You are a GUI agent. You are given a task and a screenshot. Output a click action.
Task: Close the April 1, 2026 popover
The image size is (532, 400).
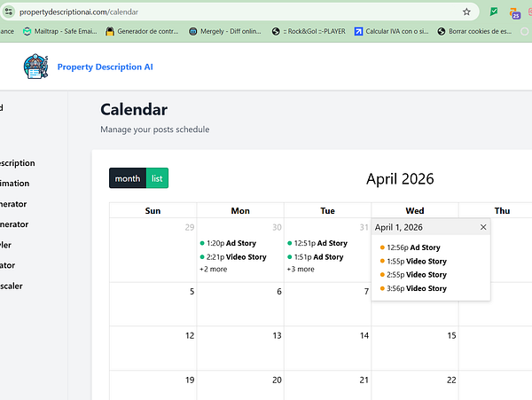[483, 227]
